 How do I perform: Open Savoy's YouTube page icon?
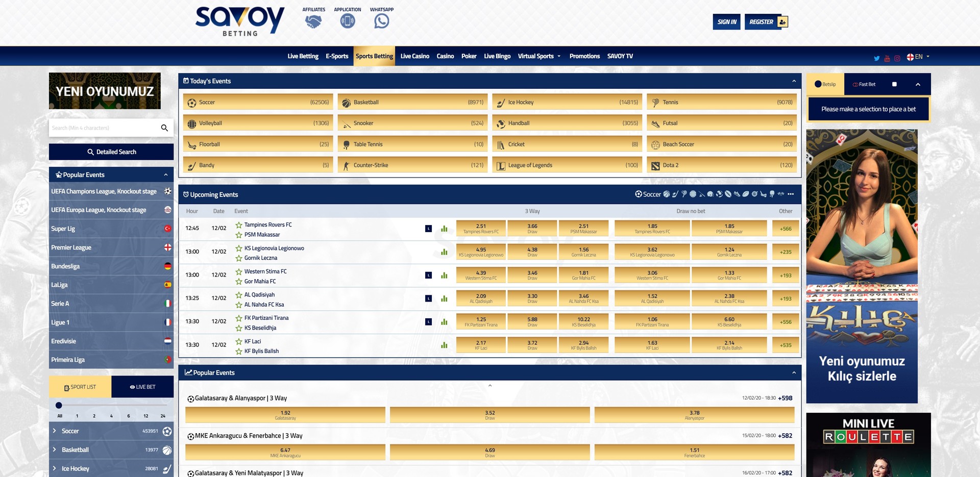point(887,58)
